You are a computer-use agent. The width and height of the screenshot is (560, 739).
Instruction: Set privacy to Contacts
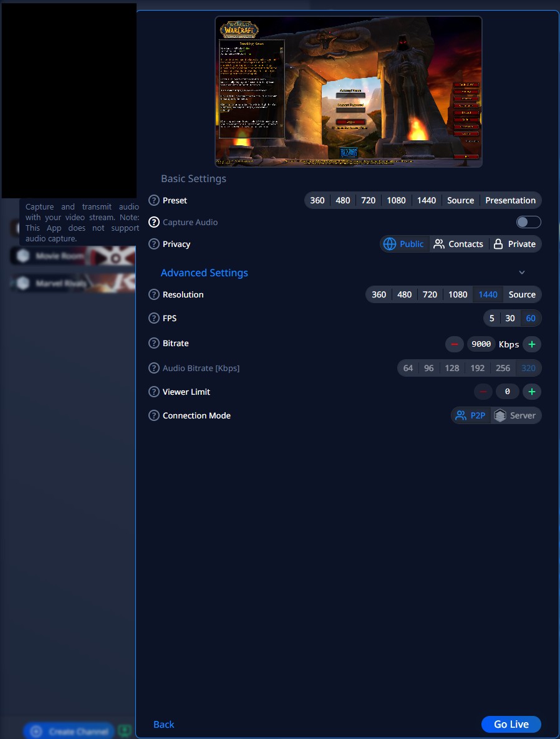458,244
